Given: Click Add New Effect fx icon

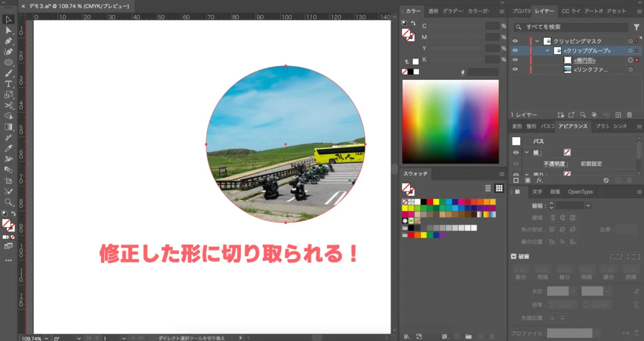Looking at the screenshot, I should (540, 181).
